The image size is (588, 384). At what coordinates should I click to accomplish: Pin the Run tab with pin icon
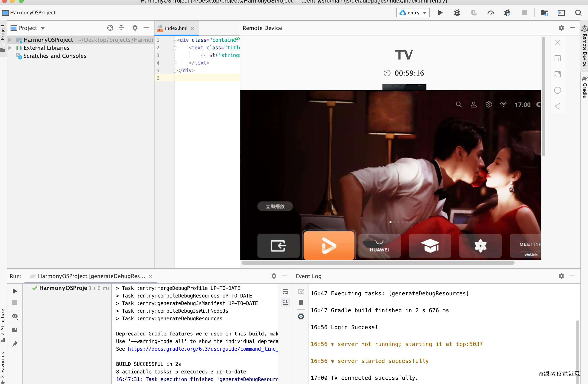tap(15, 343)
